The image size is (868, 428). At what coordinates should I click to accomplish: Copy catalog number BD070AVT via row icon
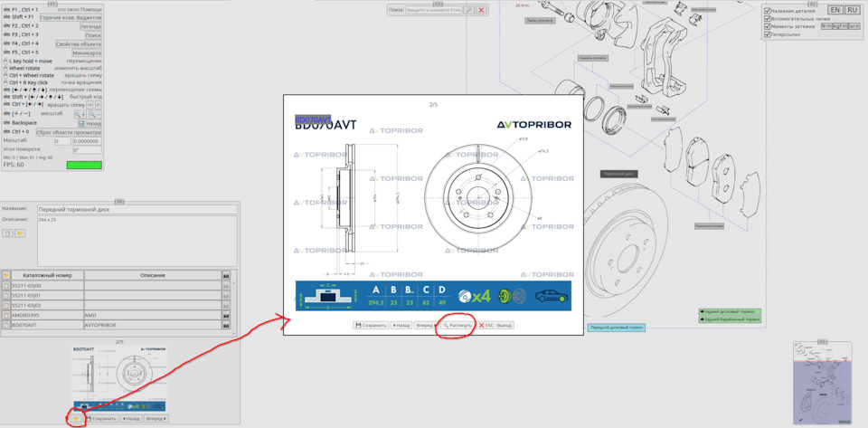[6, 325]
